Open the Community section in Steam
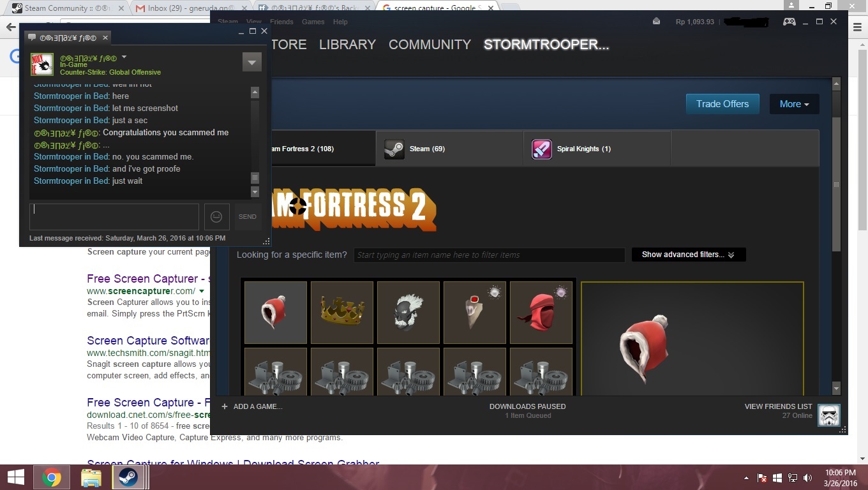The height and width of the screenshot is (490, 868). (430, 45)
